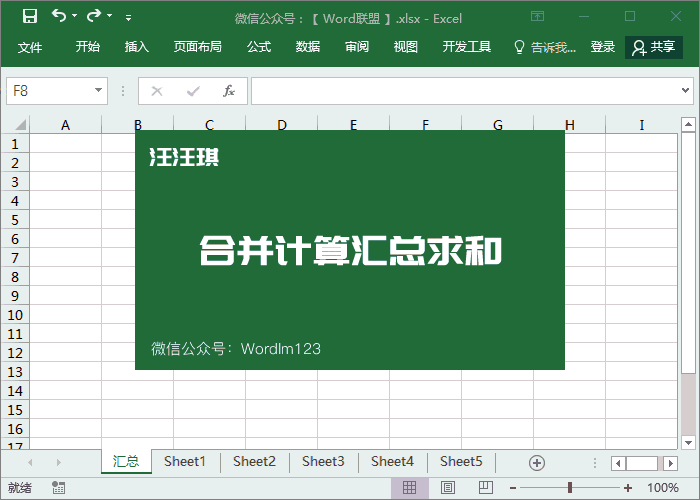Switch to Sheet4 tab
The width and height of the screenshot is (700, 500).
tap(392, 462)
